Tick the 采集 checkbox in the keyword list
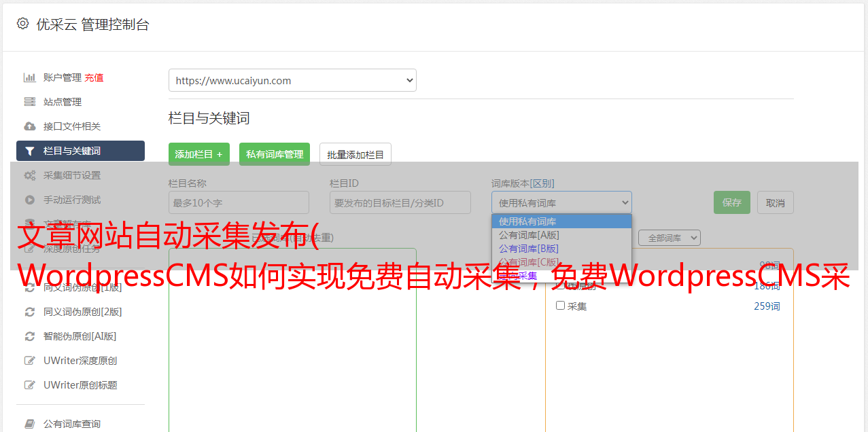The width and height of the screenshot is (868, 432). [x=561, y=306]
